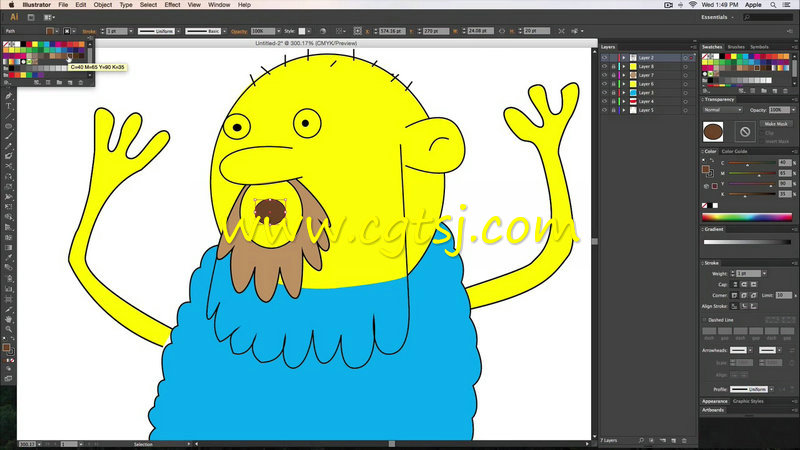The image size is (800, 450).
Task: Select Miter Join corner option
Action: (x=735, y=295)
